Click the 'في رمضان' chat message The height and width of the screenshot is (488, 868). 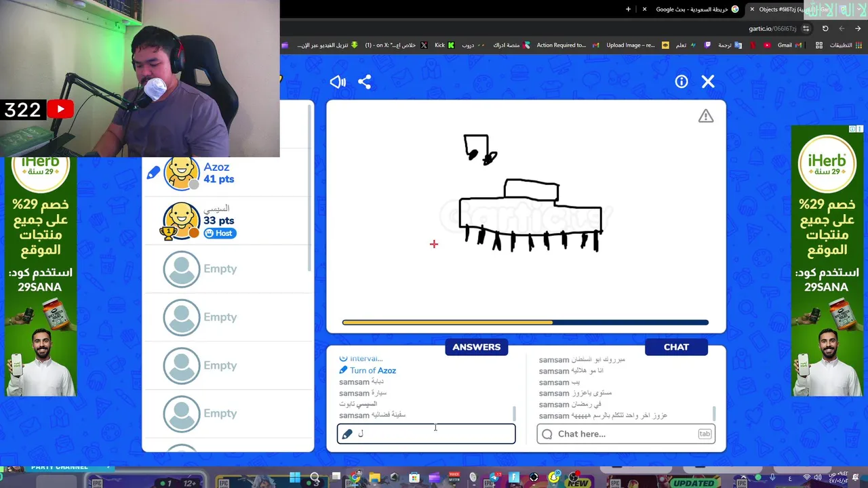[570, 405]
